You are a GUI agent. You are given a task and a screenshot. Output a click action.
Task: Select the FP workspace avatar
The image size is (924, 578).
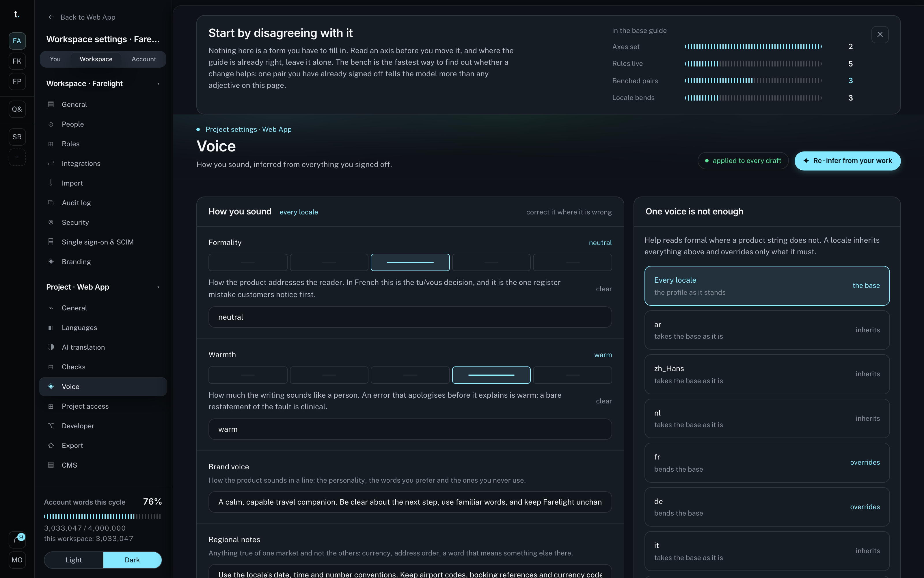click(x=17, y=81)
